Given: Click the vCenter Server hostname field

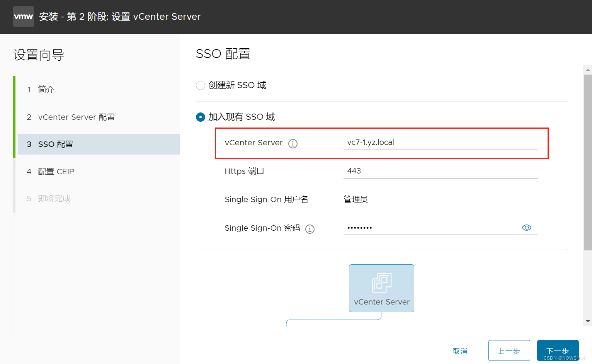Looking at the screenshot, I should point(441,142).
